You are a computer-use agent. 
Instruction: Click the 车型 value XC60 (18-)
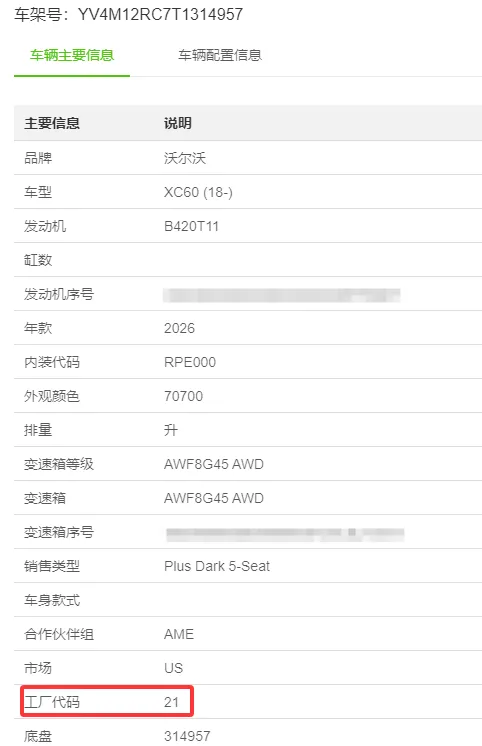pos(198,192)
